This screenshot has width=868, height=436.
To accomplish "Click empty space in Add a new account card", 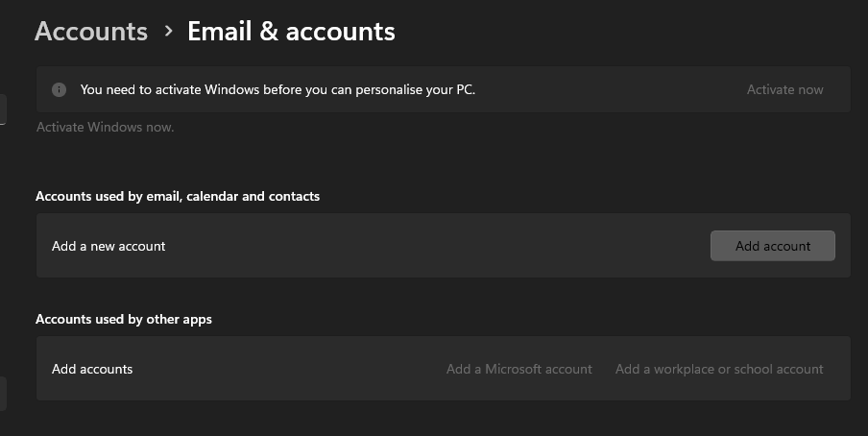I will pos(432,246).
